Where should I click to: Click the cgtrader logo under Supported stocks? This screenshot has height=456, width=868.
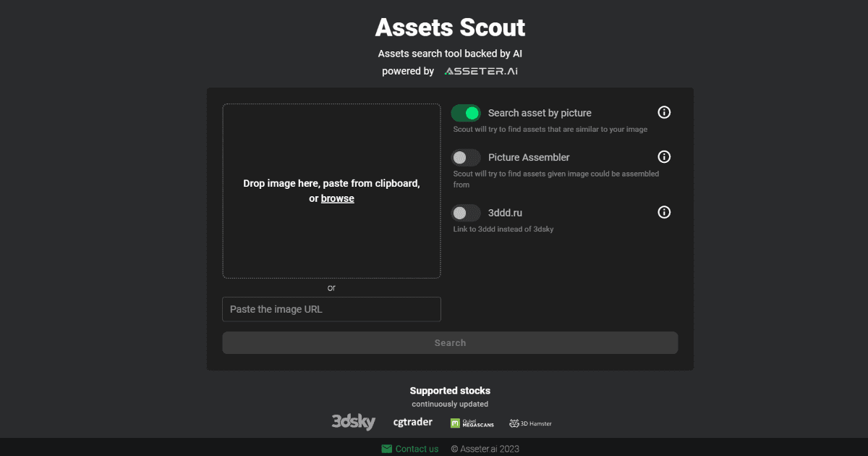[412, 421]
